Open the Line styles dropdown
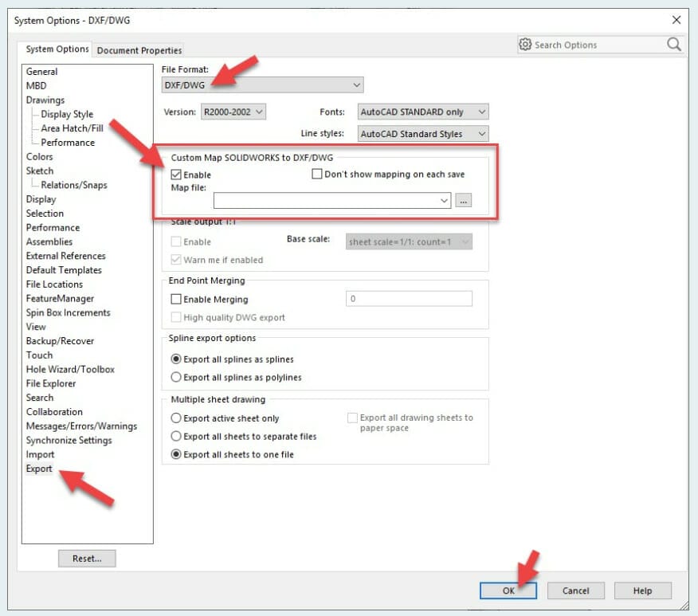The height and width of the screenshot is (616, 698). tap(422, 134)
